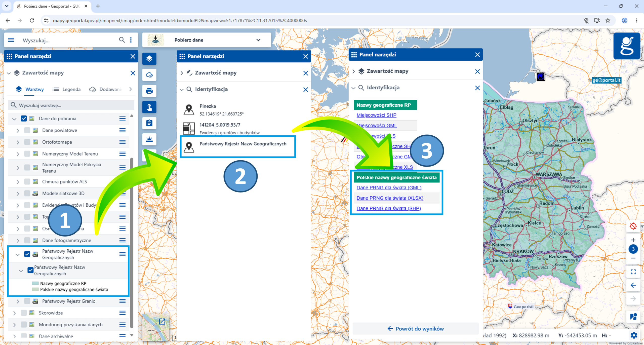Click the search magnifier icon in Wyszukaj bar
This screenshot has height=345, width=644.
(x=122, y=40)
